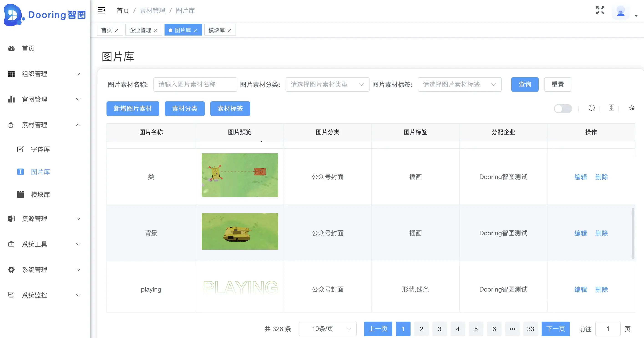Click the sidebar collapse hamburger icon
The width and height of the screenshot is (644, 338).
[x=101, y=10]
